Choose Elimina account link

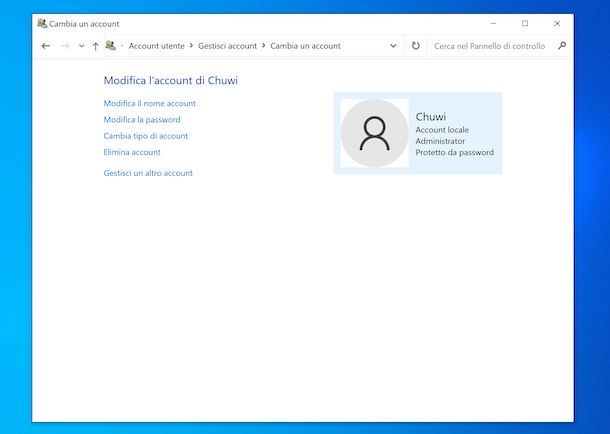pos(132,152)
